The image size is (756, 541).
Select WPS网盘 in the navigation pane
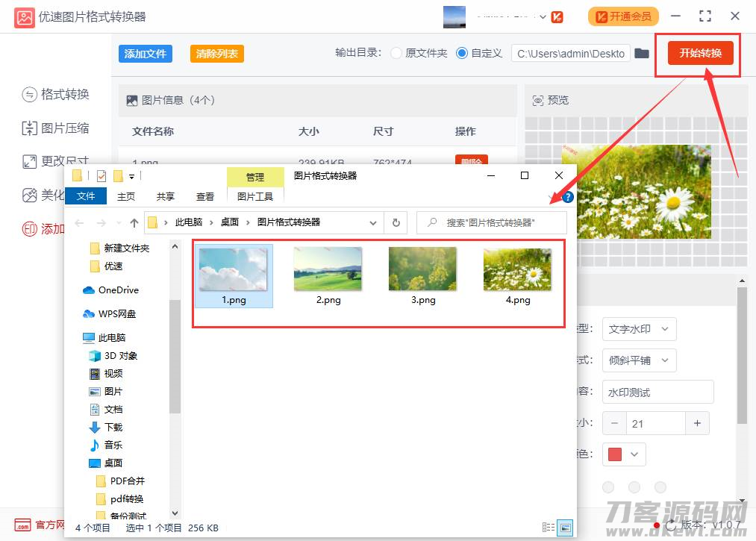(110, 314)
